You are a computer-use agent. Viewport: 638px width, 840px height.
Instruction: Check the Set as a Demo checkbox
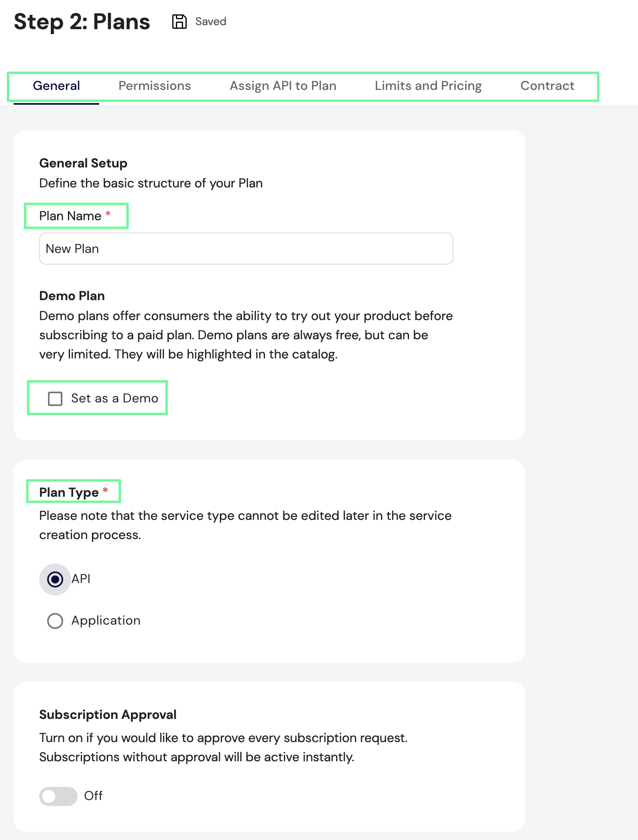pos(55,398)
